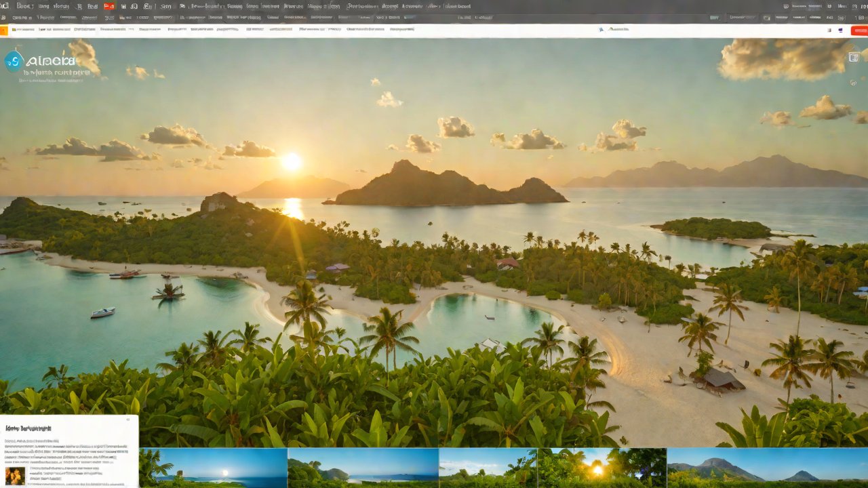The width and height of the screenshot is (868, 488).
Task: Select the third thumbnail with the palm-lined shore
Action: [x=488, y=468]
